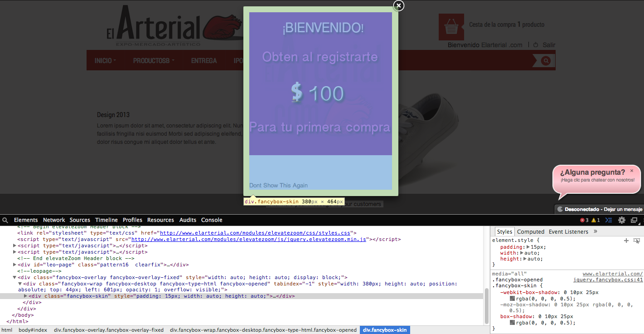Expand the width property triangle
The image size is (644, 334).
coord(522,253)
